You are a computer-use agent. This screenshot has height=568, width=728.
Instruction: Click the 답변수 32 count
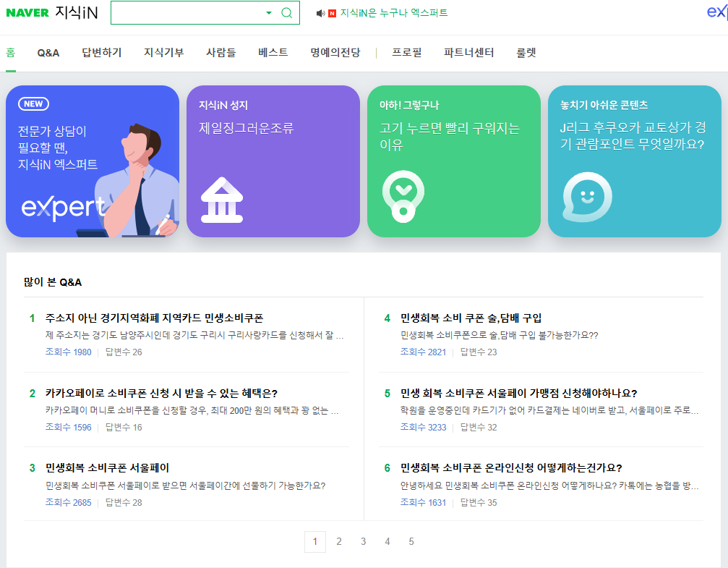[478, 427]
